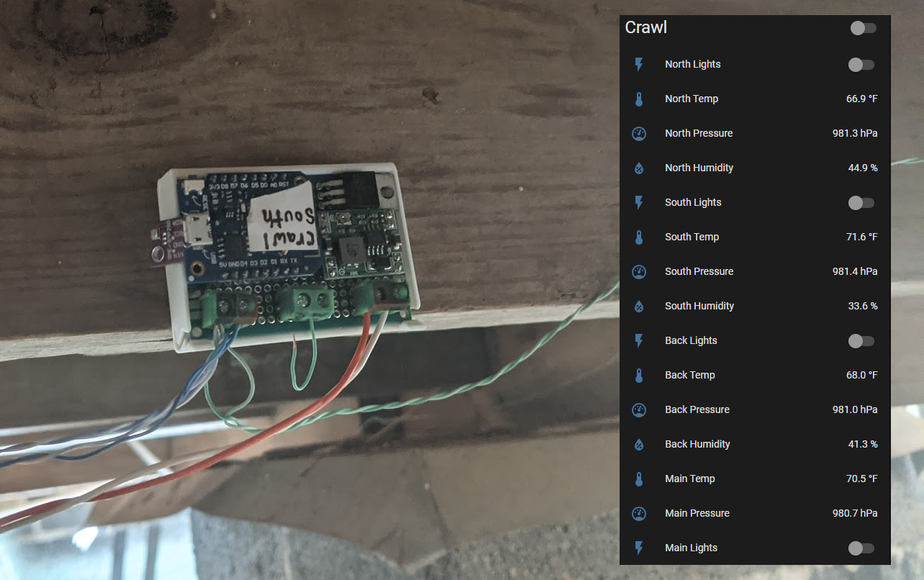Click the South Pressure gauge icon
Screen dimensions: 924x580
[x=639, y=271]
